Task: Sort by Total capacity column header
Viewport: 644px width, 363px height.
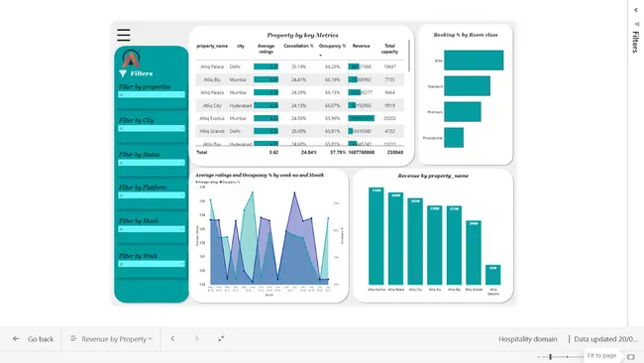Action: (x=389, y=49)
